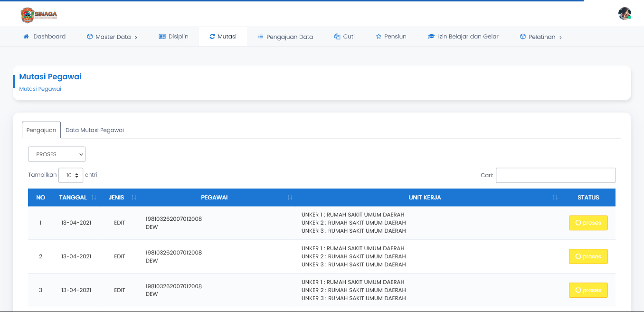
Task: Click the Mutasi Pegawai breadcrumb link
Action: pos(40,89)
